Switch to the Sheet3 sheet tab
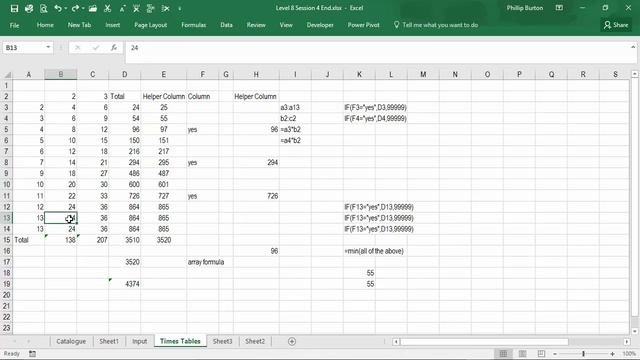Image resolution: width=640 pixels, height=360 pixels. click(x=222, y=341)
